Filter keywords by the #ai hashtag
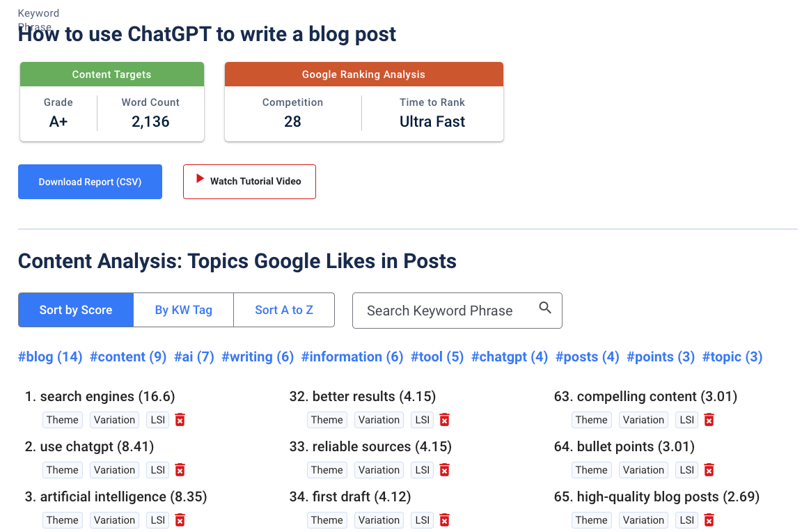Viewport: 802px width, 532px height. click(x=192, y=357)
